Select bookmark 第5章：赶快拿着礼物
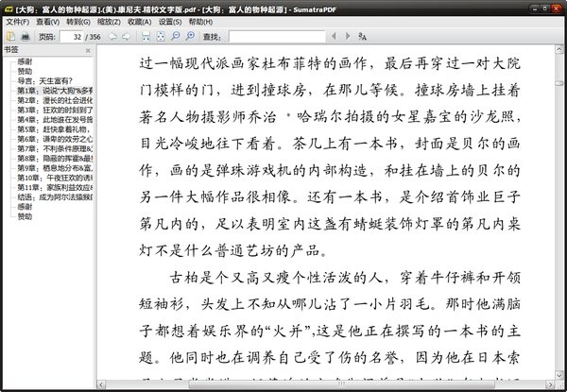 click(x=55, y=129)
